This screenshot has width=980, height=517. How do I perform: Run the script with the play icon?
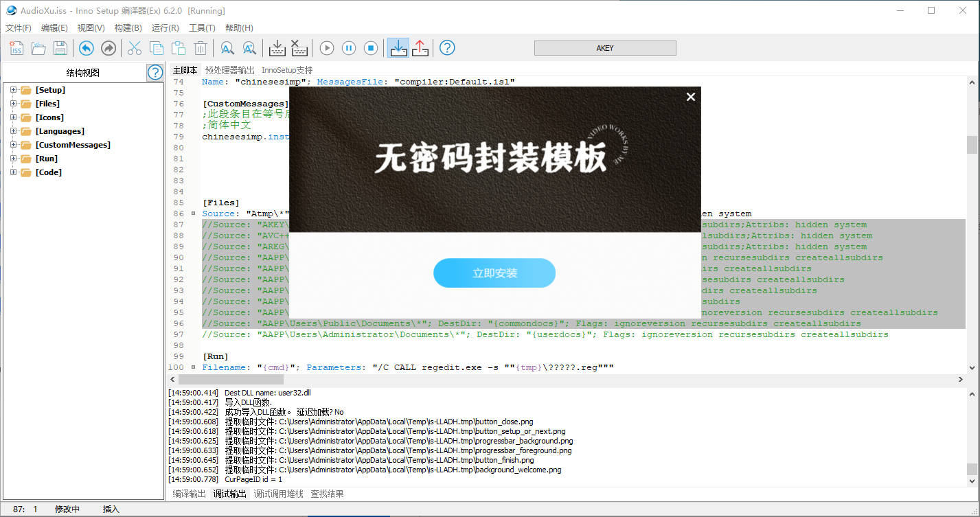point(326,48)
